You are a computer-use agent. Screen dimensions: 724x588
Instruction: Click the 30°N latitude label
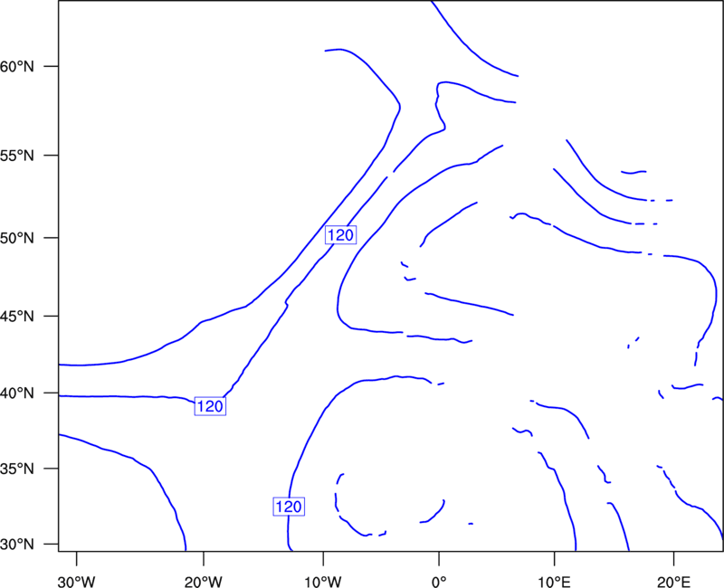click(17, 545)
